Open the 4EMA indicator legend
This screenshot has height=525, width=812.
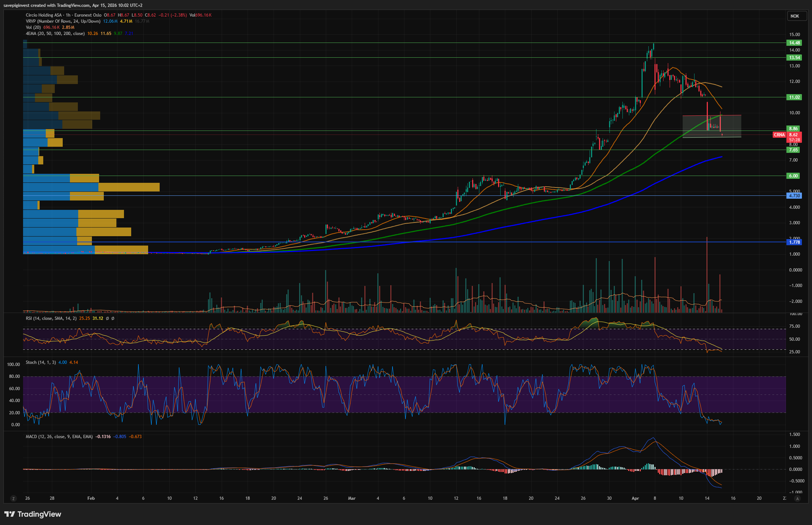point(55,34)
